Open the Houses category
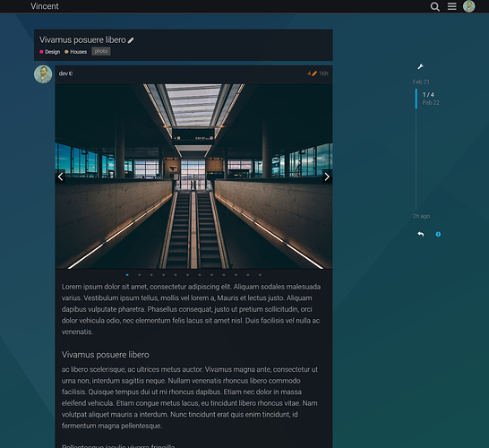This screenshot has height=448, width=489. (x=76, y=52)
